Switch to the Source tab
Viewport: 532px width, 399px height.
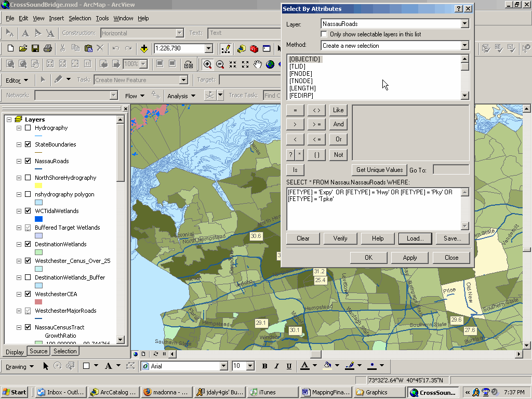click(38, 351)
